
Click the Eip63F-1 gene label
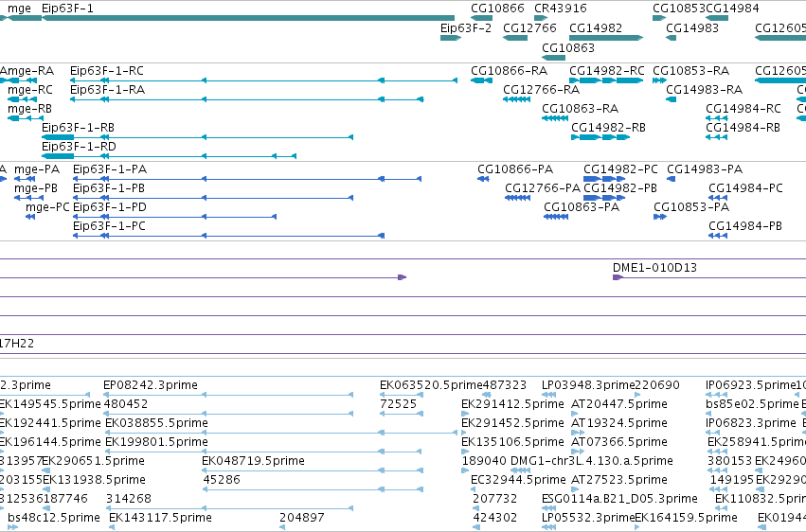point(67,9)
